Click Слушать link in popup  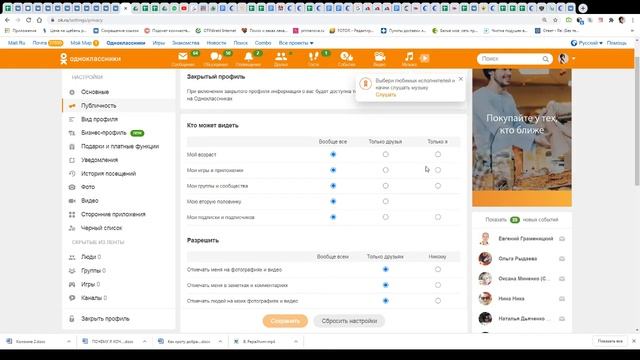[386, 95]
